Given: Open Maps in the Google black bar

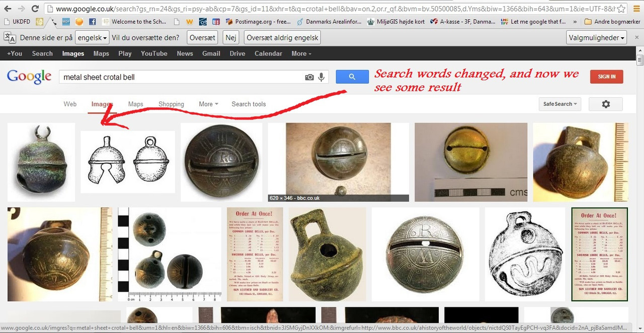Looking at the screenshot, I should coord(101,53).
